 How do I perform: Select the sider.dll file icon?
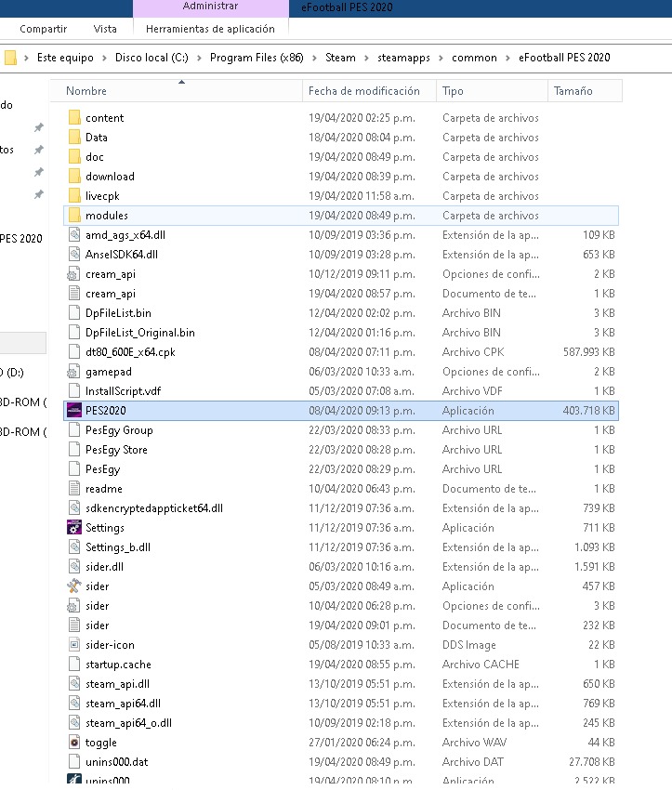(x=74, y=567)
